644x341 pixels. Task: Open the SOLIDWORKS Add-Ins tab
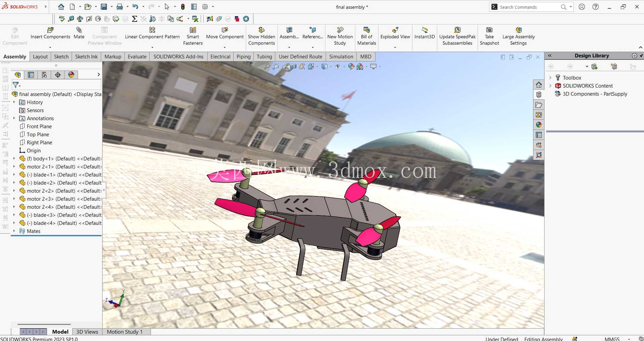point(178,57)
